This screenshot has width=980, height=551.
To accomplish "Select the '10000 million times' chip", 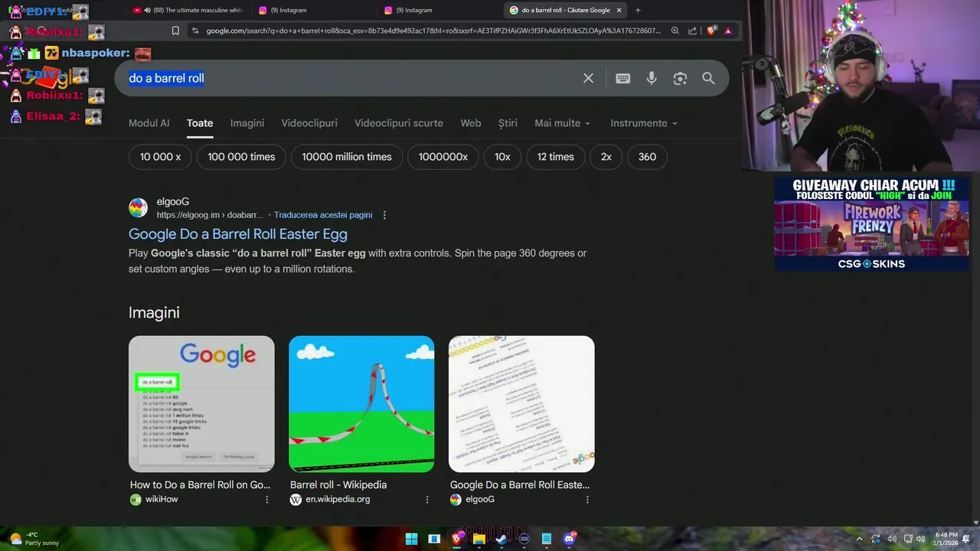I will click(x=347, y=157).
